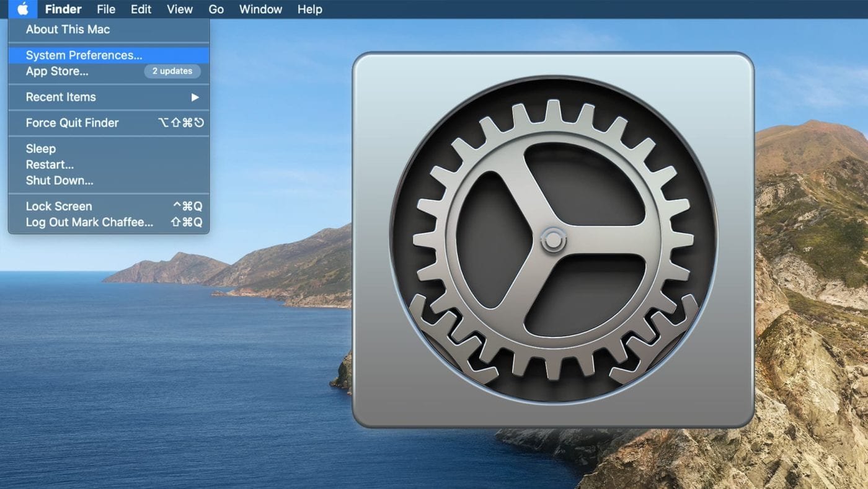Select Log Out Mark Chaffee…
This screenshot has width=868, height=489.
[89, 222]
